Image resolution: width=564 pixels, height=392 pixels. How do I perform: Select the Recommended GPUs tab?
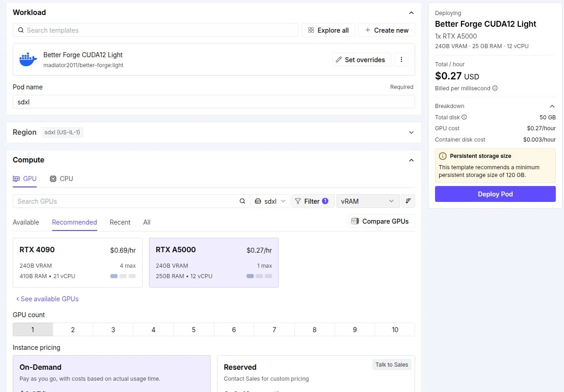pyautogui.click(x=74, y=222)
